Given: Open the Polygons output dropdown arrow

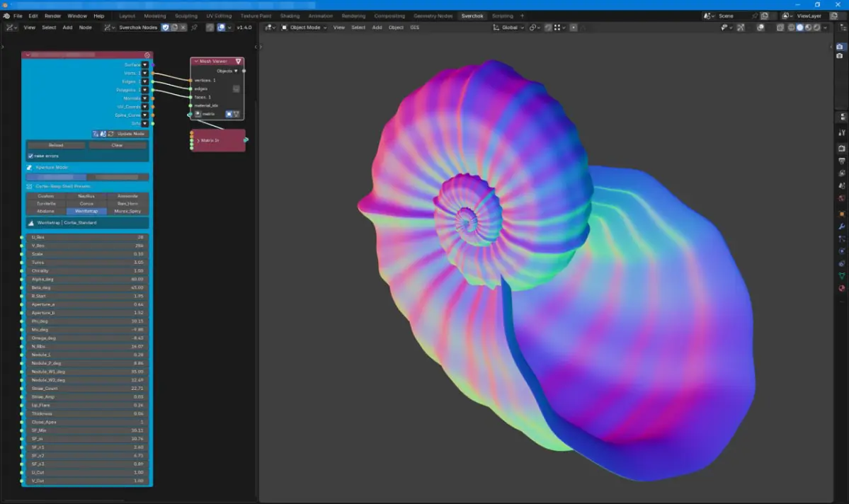Looking at the screenshot, I should pyautogui.click(x=144, y=90).
